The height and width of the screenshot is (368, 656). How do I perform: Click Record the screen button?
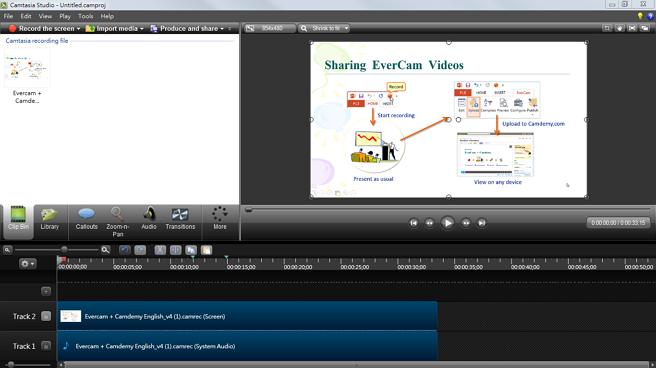point(41,28)
